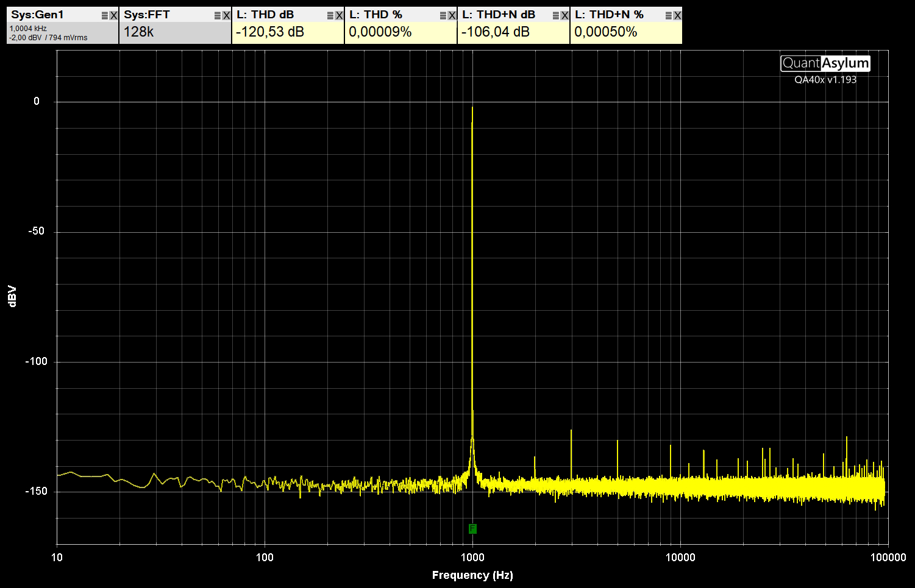Open the Sys:Gen1 tile menu icon
The width and height of the screenshot is (915, 588).
(x=105, y=15)
